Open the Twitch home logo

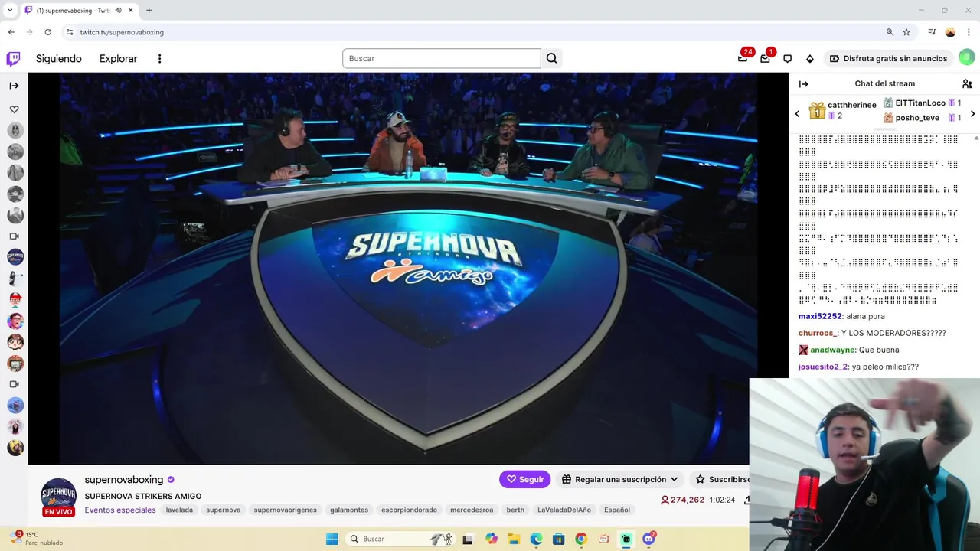point(13,59)
